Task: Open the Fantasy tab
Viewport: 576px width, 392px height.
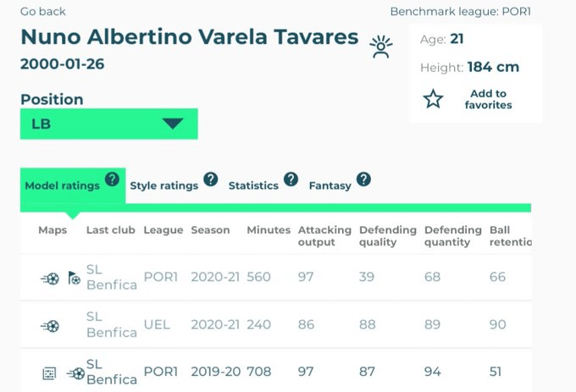Action: (330, 185)
